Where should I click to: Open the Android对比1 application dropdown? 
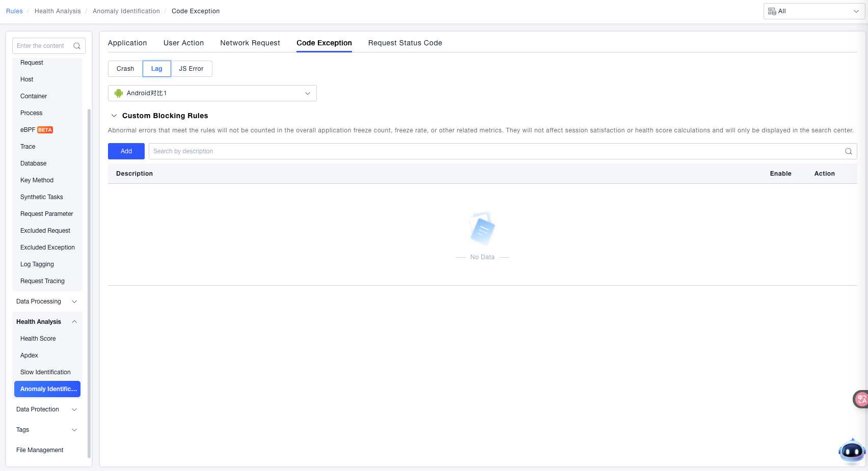pos(212,93)
